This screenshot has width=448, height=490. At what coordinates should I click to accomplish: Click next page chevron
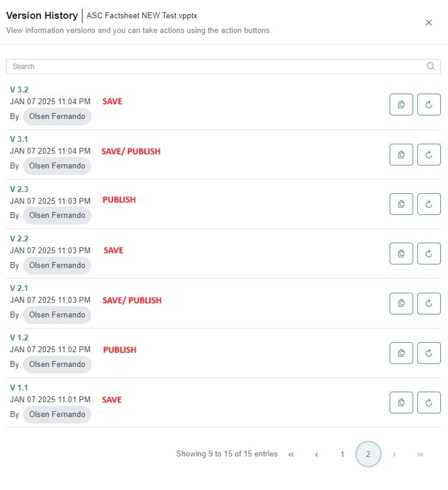pyautogui.click(x=394, y=455)
